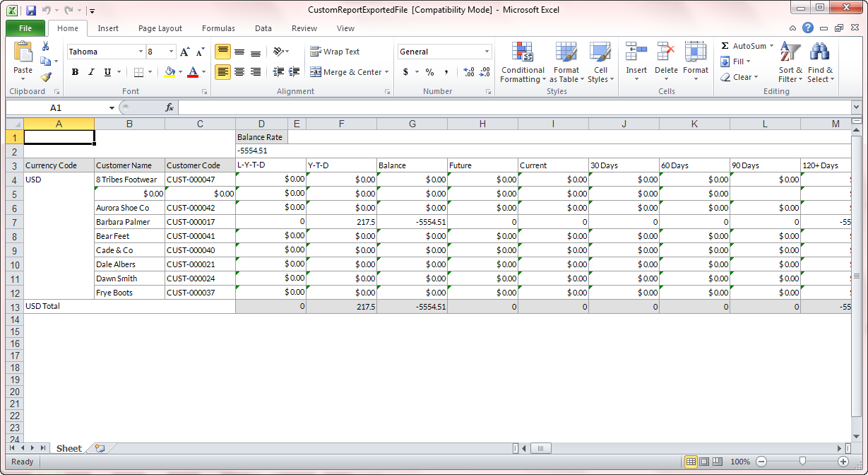The width and height of the screenshot is (868, 475).
Task: Open the General number format dropdown
Action: tap(487, 52)
